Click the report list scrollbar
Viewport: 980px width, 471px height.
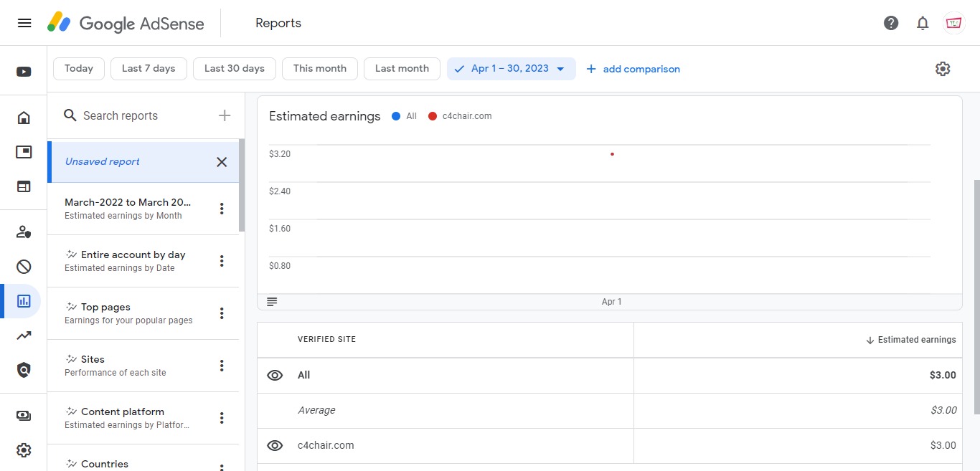coord(242,185)
